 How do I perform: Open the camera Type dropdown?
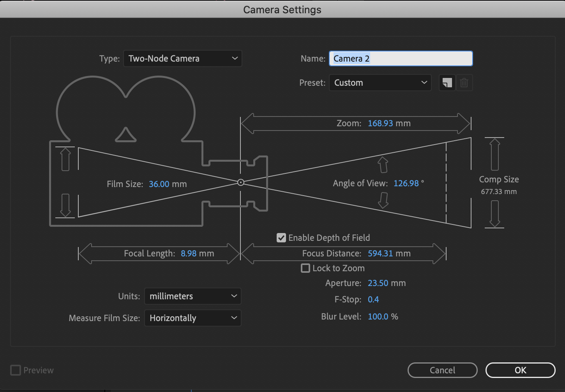click(182, 58)
